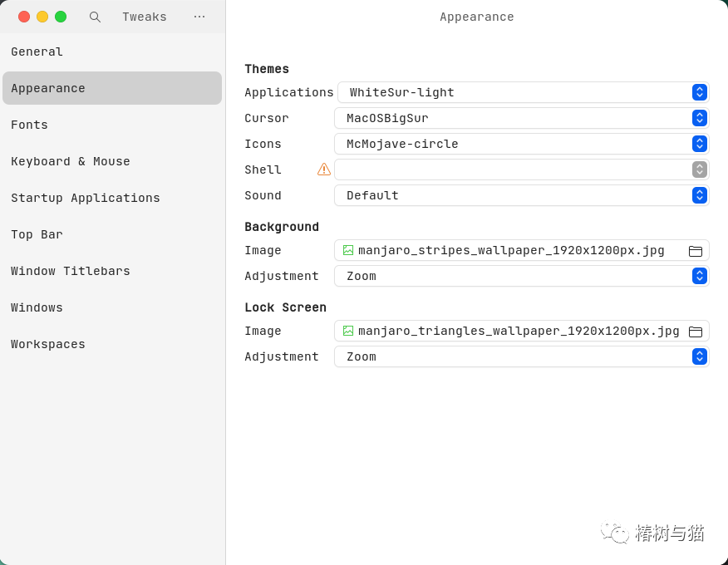
Task: Click the search icon in Tweaks header
Action: pyautogui.click(x=95, y=17)
